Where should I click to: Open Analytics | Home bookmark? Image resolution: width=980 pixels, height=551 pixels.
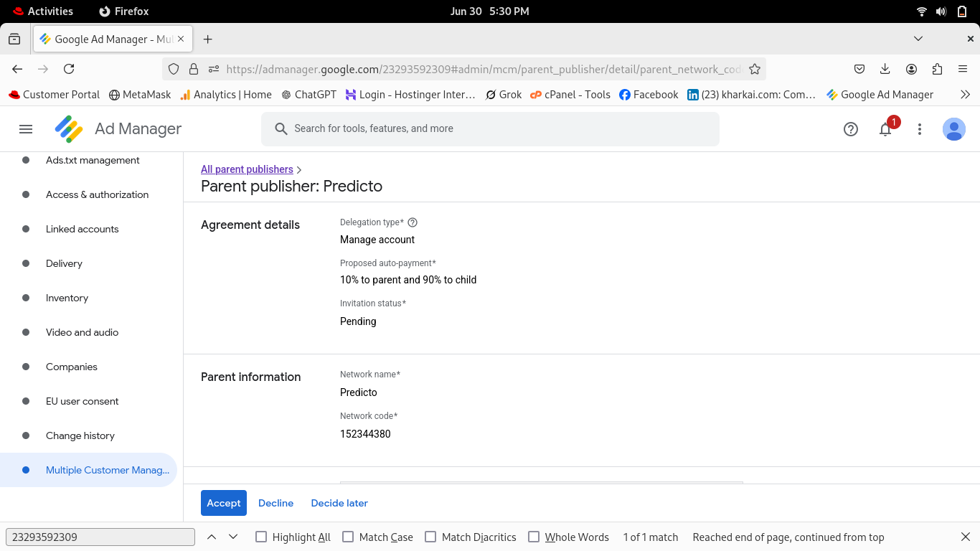coord(226,95)
